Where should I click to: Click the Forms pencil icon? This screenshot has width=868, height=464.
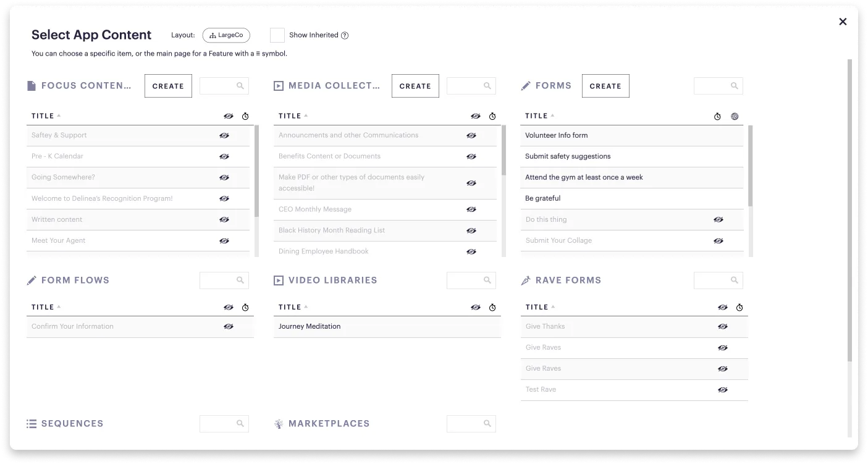pyautogui.click(x=526, y=86)
